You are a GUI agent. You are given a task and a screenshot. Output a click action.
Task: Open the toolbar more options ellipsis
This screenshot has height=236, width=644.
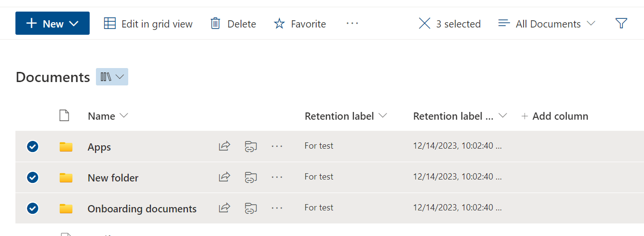click(x=352, y=23)
